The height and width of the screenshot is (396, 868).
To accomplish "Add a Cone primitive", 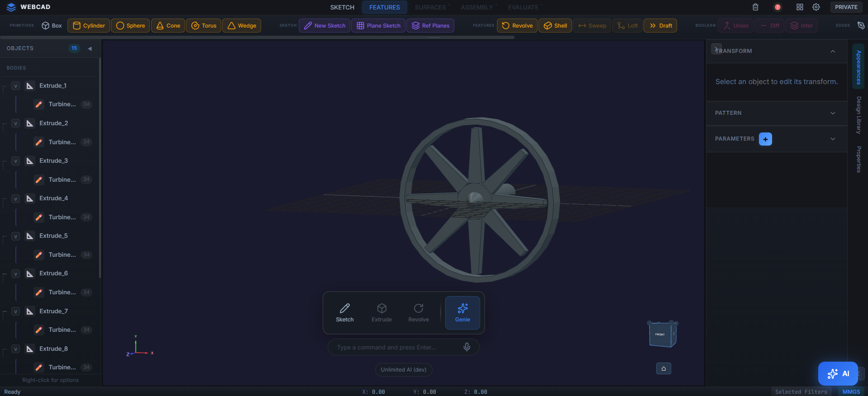I will [168, 26].
